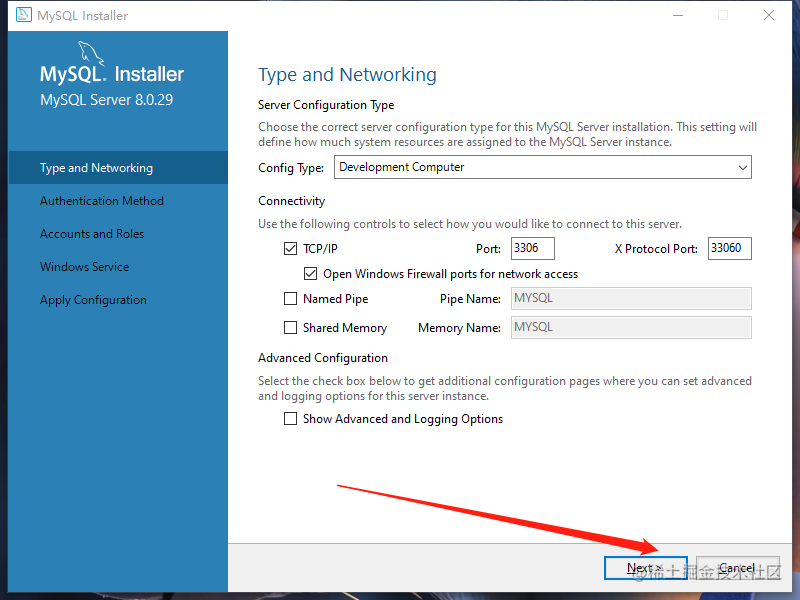Image resolution: width=800 pixels, height=600 pixels.
Task: Minimize the MySQL Installer window
Action: click(x=678, y=15)
